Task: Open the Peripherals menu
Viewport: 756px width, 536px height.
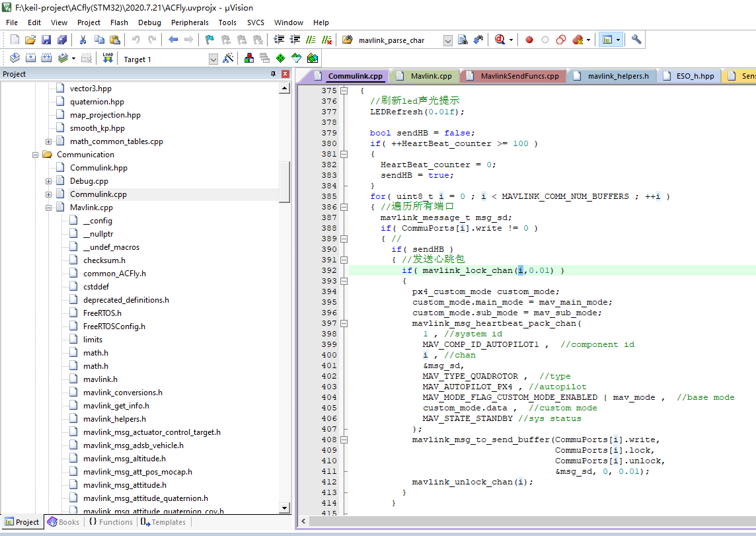Action: point(190,22)
